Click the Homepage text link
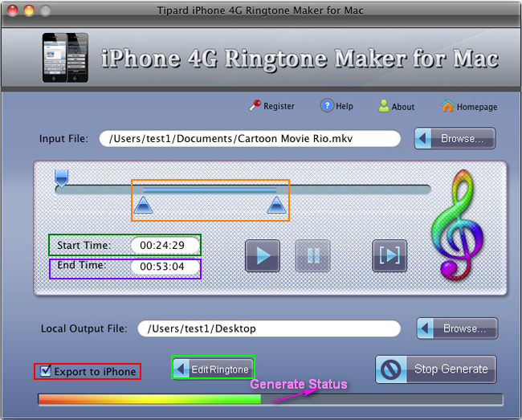This screenshot has width=522, height=420. (x=477, y=107)
